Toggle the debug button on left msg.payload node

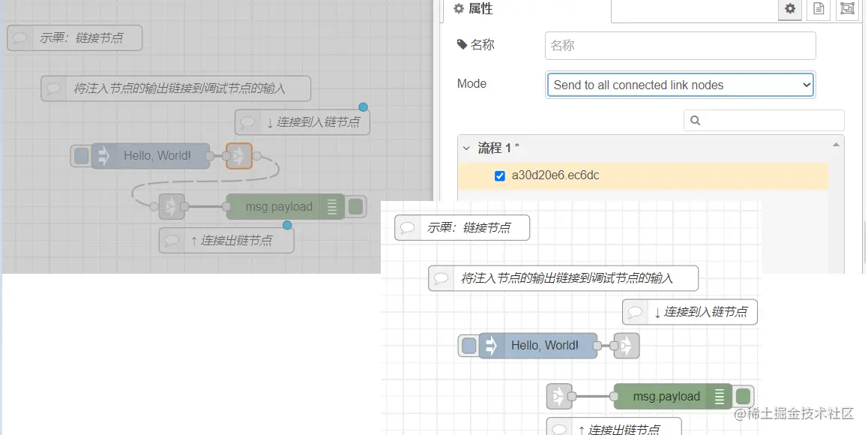click(355, 207)
